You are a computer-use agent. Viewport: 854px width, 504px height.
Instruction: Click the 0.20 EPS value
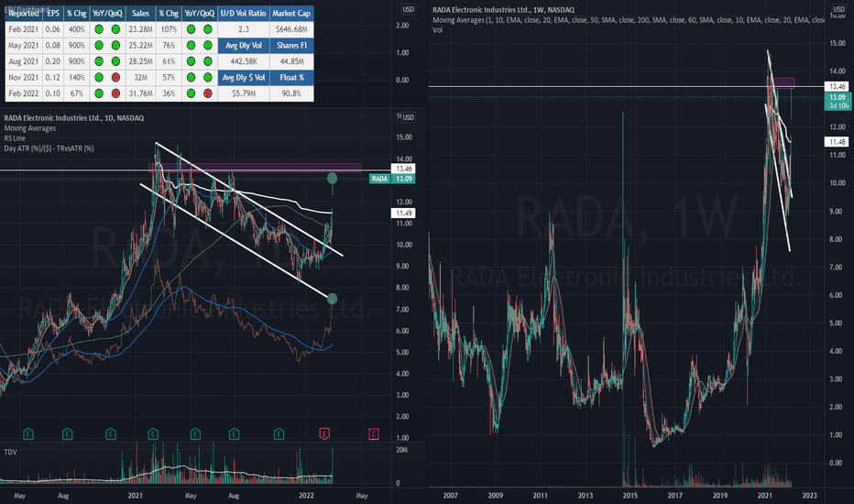pyautogui.click(x=53, y=61)
